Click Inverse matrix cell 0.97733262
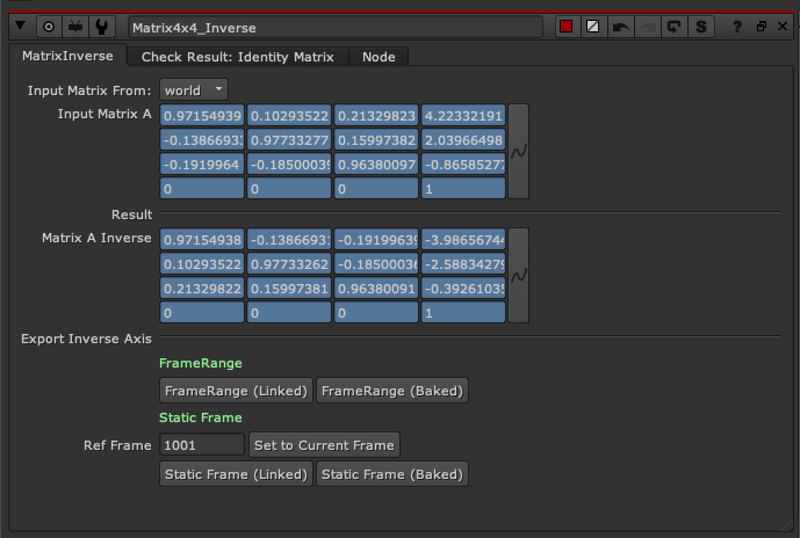Image resolution: width=800 pixels, height=538 pixels. [289, 264]
